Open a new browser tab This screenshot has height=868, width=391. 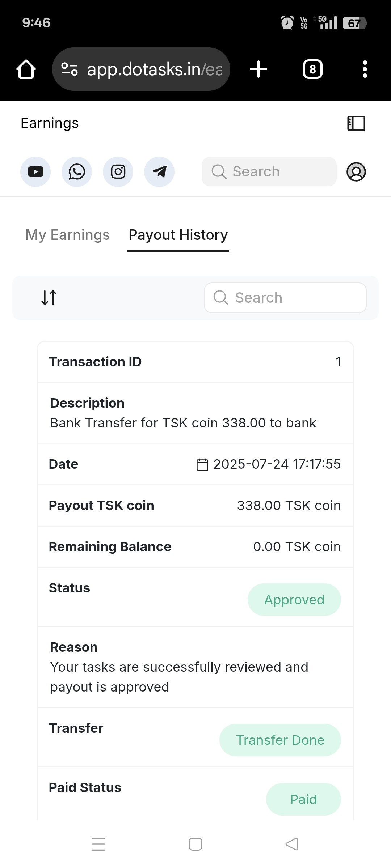[258, 69]
